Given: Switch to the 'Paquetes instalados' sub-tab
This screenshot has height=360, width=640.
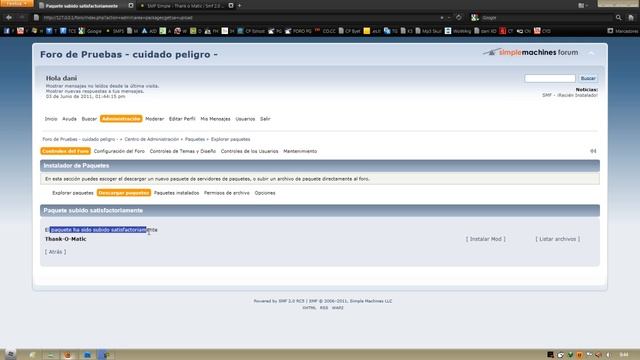Looking at the screenshot, I should 176,193.
